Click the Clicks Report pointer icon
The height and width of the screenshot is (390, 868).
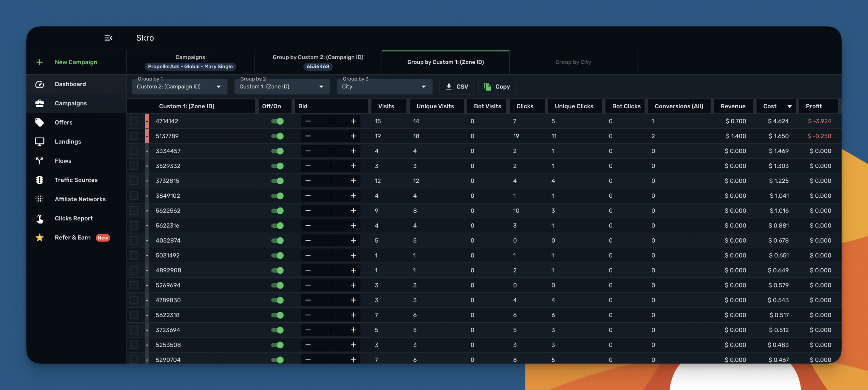39,218
